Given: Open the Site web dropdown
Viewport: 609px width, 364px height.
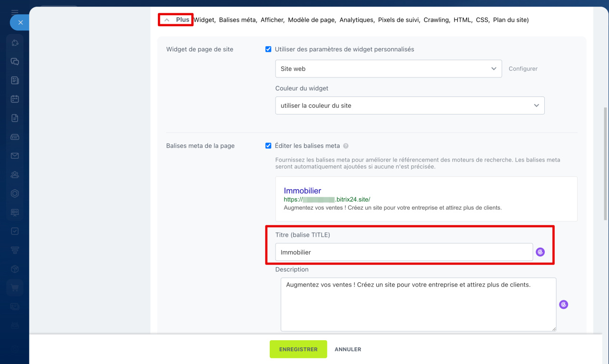Looking at the screenshot, I should pyautogui.click(x=388, y=69).
